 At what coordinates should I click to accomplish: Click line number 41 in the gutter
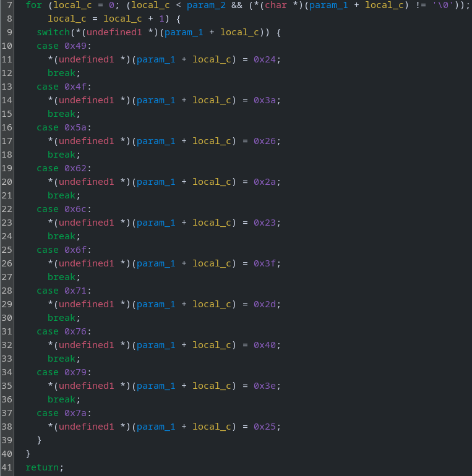tap(7, 467)
